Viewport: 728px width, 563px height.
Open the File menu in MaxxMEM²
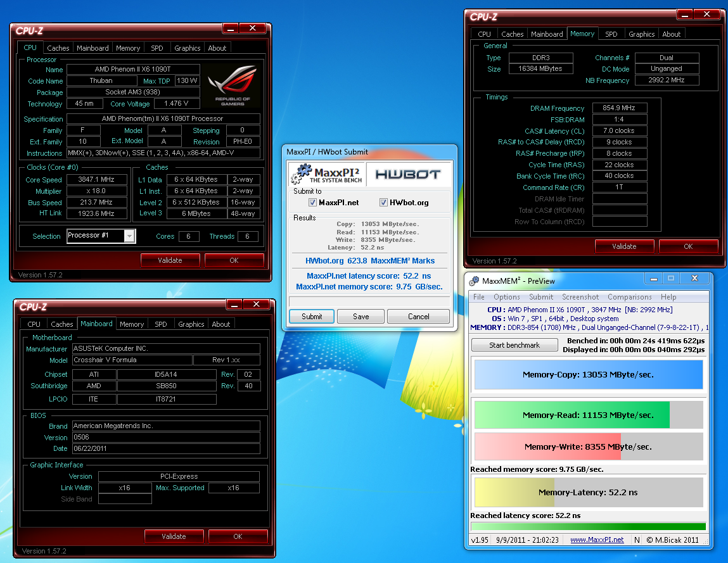[478, 297]
